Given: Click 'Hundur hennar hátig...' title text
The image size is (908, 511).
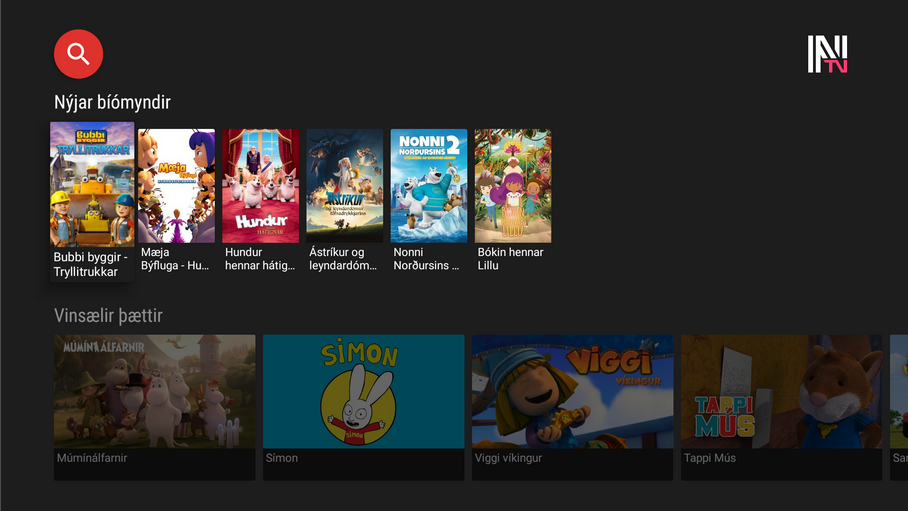Looking at the screenshot, I should 260,259.
